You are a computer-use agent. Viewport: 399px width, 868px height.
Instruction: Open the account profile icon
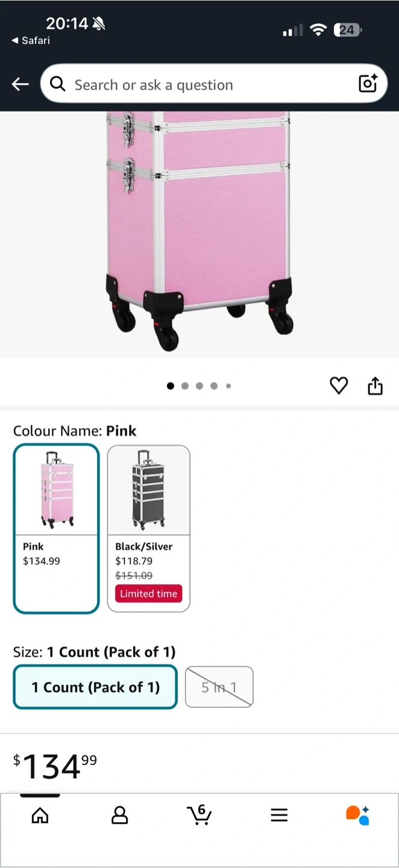point(120,816)
